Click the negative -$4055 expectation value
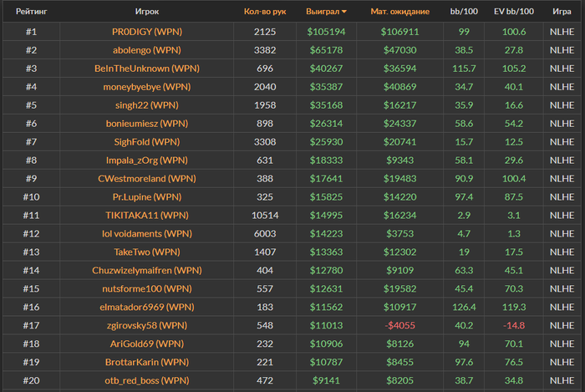 coord(399,325)
